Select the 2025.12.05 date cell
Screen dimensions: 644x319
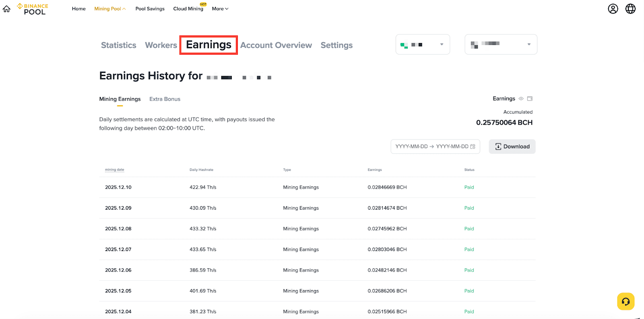118,291
